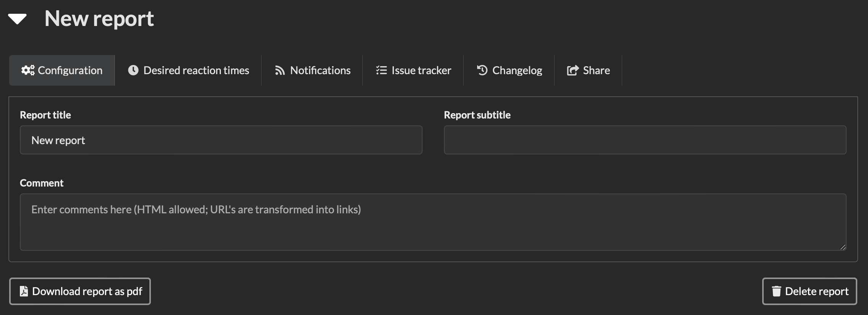This screenshot has width=868, height=315.
Task: Click the trash can icon
Action: 776,291
